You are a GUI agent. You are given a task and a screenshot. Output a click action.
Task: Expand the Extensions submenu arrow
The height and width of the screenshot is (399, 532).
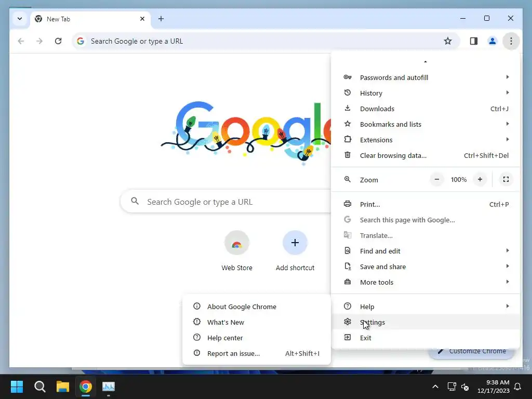[x=508, y=139]
